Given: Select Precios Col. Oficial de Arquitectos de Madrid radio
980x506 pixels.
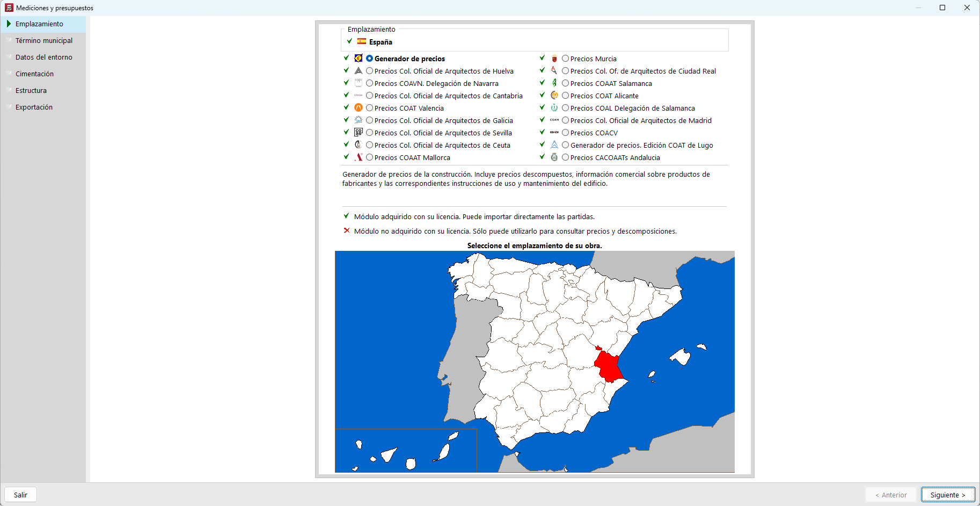Looking at the screenshot, I should pos(565,120).
